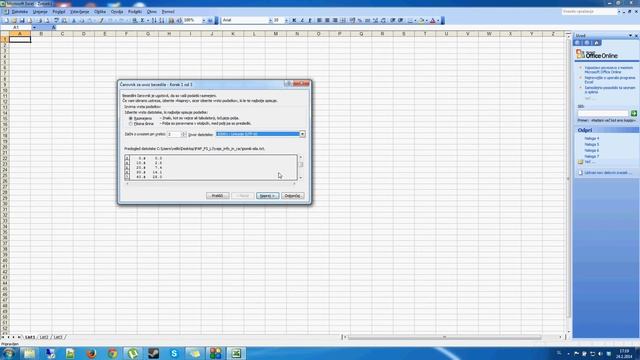Screen dimensions: 640x360
Task: Center cell text
Action: click(327, 20)
